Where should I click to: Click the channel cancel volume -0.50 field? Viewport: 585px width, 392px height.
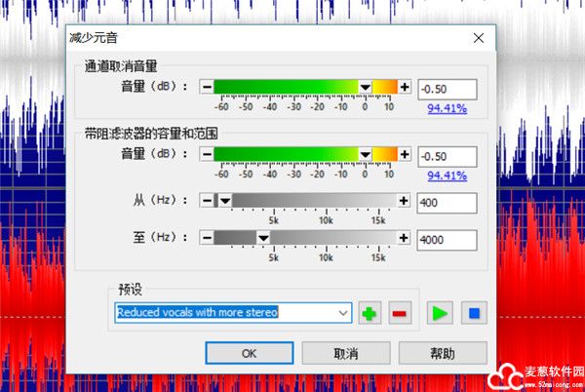coord(448,89)
